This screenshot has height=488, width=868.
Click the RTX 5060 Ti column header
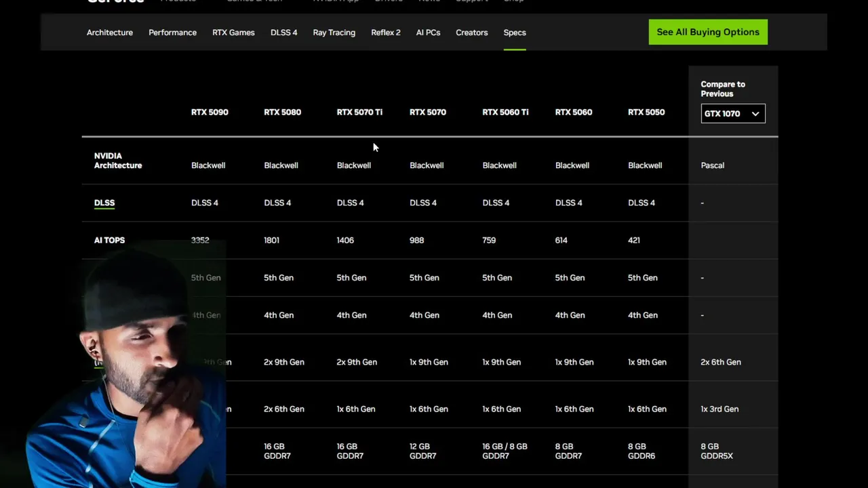505,112
